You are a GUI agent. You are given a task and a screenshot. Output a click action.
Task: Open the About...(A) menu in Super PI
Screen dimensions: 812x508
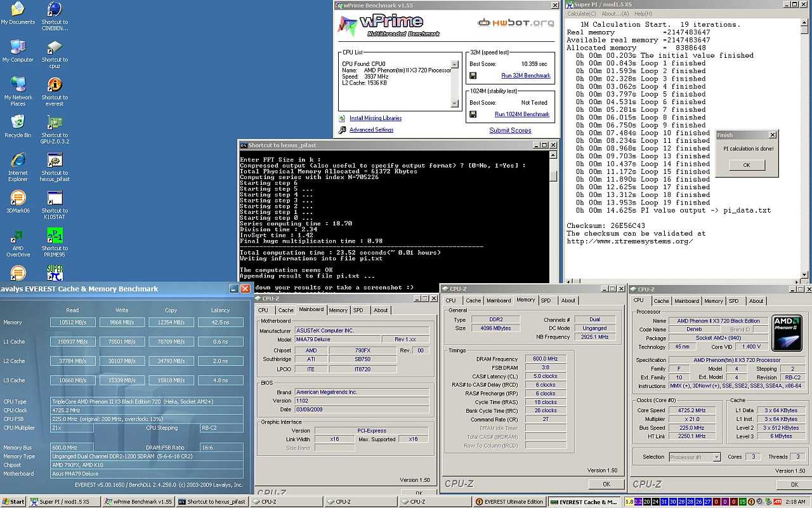(x=615, y=13)
